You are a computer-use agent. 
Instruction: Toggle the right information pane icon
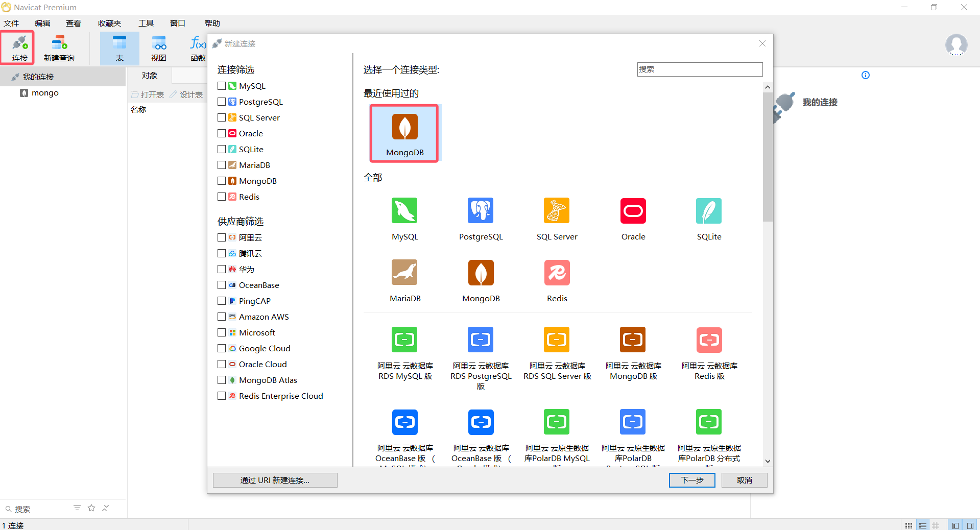coord(970,525)
